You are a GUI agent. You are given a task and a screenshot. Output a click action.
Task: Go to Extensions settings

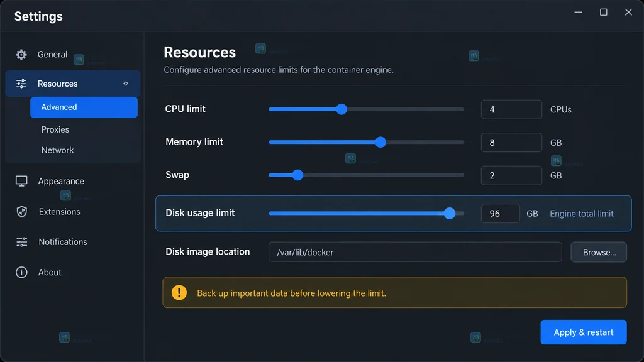(x=59, y=212)
